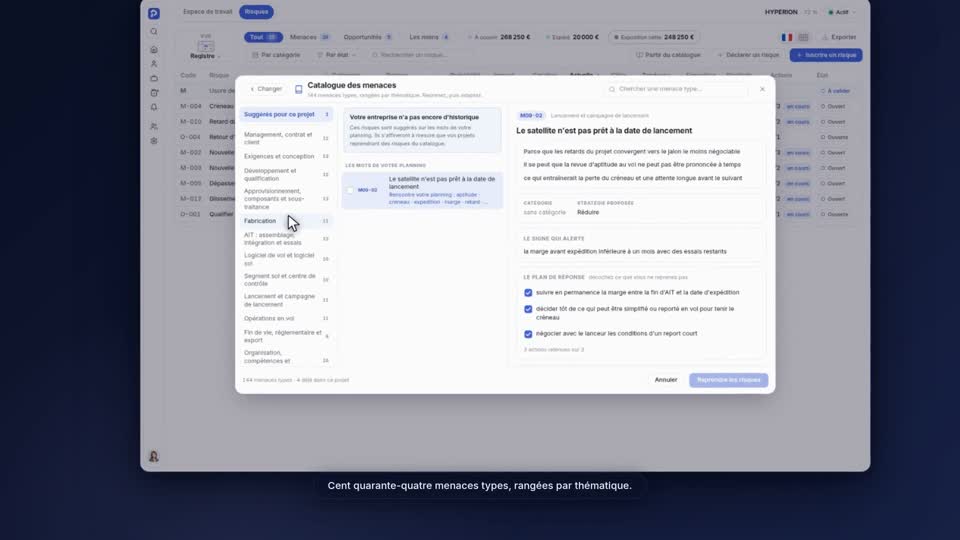The image size is (960, 540).
Task: Click the Changer back button
Action: (x=266, y=89)
